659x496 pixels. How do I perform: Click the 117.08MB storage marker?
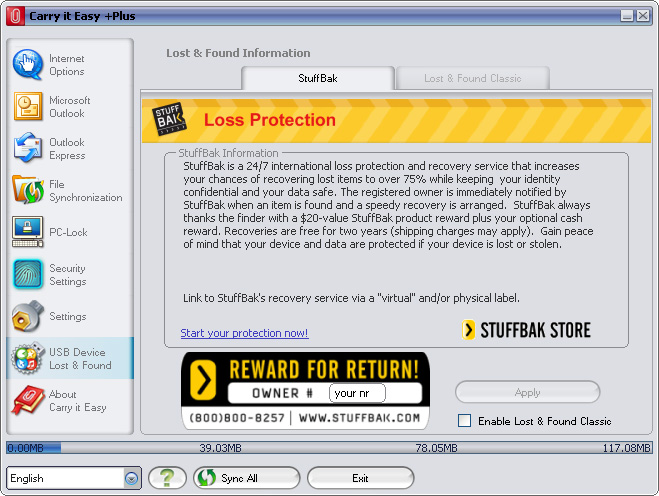pos(627,448)
